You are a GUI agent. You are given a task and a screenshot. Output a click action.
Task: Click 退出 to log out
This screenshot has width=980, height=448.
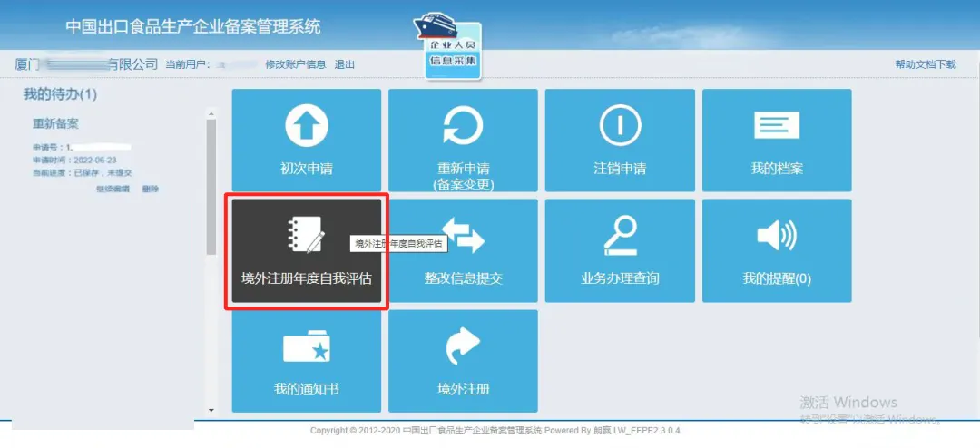pyautogui.click(x=345, y=64)
